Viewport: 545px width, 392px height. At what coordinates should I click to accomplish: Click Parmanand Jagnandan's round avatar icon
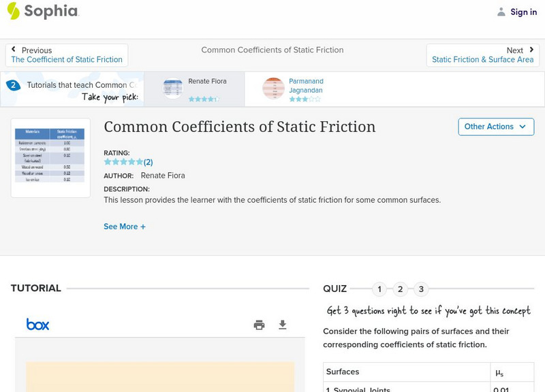tap(273, 88)
